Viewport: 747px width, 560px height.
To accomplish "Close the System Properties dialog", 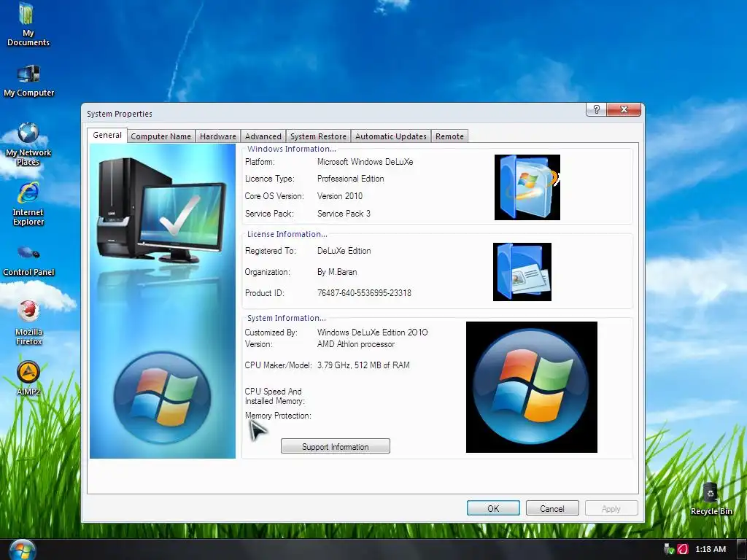I will pos(624,109).
